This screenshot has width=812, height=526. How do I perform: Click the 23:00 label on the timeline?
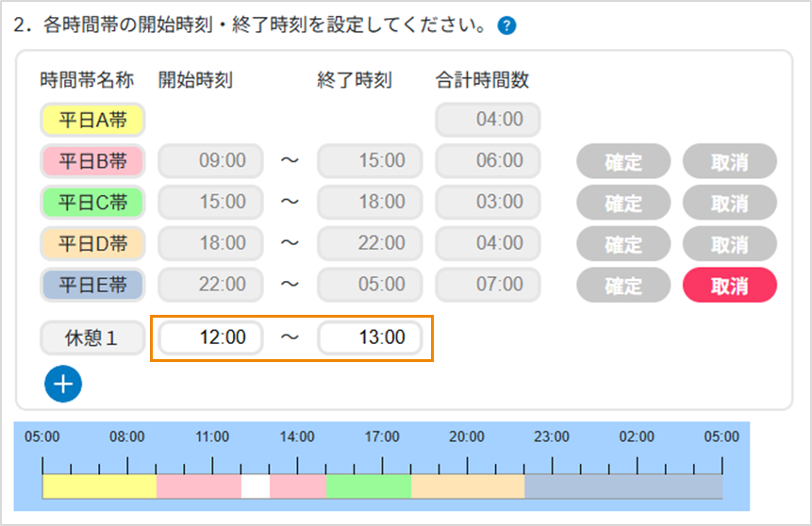552,437
